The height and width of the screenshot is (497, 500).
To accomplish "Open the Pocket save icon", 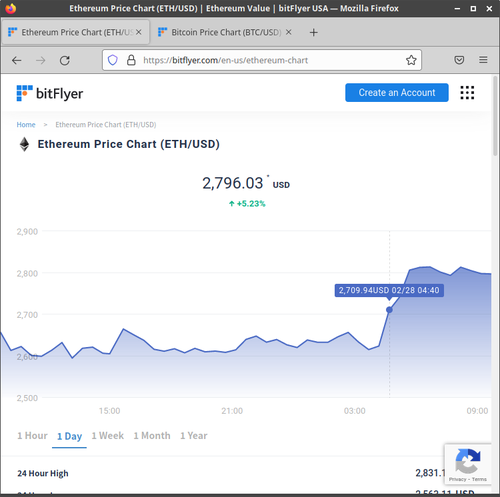I will coord(459,60).
